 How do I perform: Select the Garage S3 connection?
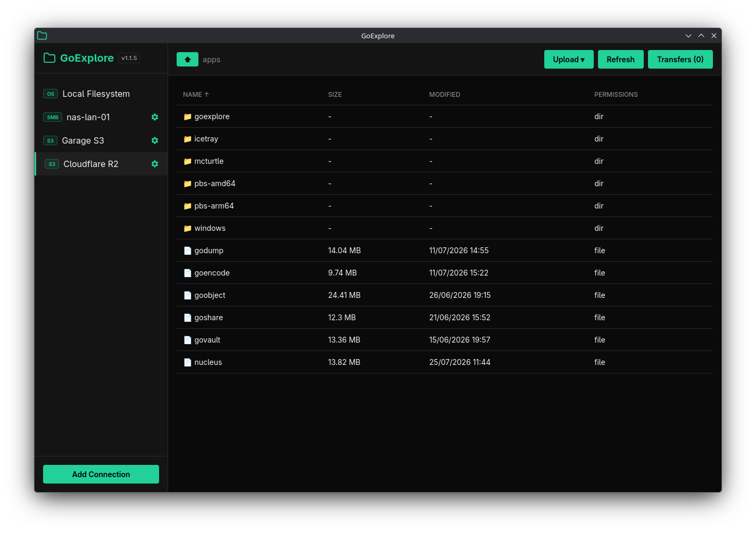tap(101, 140)
